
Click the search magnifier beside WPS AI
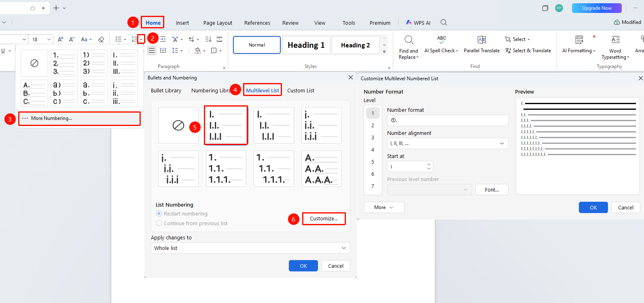[444, 22]
